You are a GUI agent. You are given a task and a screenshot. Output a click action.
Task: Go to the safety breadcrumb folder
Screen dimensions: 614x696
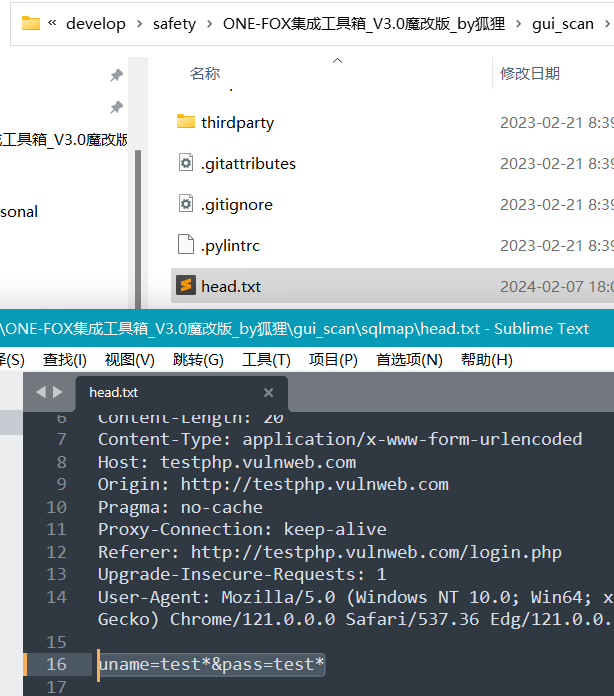(x=174, y=24)
